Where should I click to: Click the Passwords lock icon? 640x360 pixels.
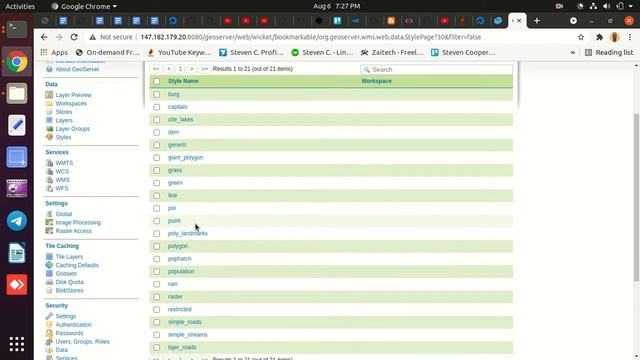(x=49, y=333)
